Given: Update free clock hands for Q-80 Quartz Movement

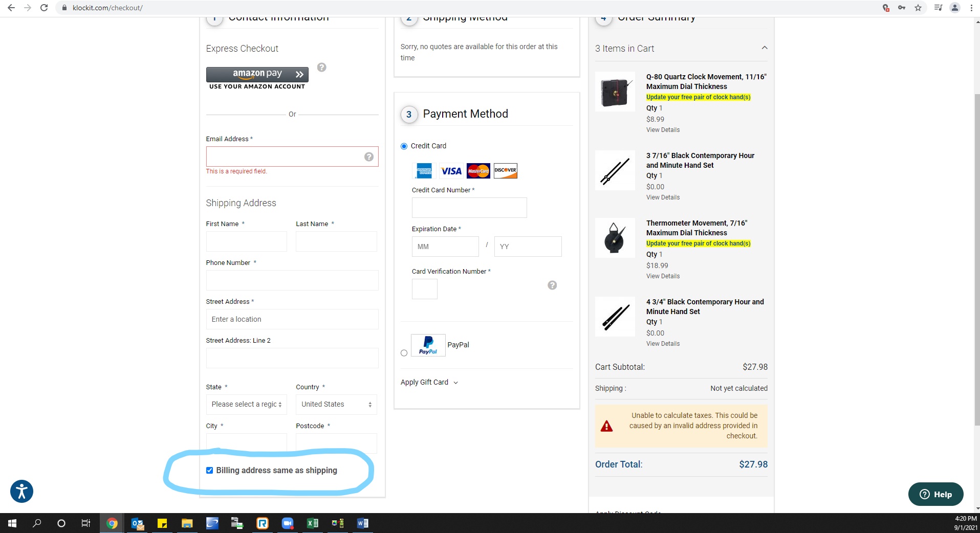Looking at the screenshot, I should point(698,97).
